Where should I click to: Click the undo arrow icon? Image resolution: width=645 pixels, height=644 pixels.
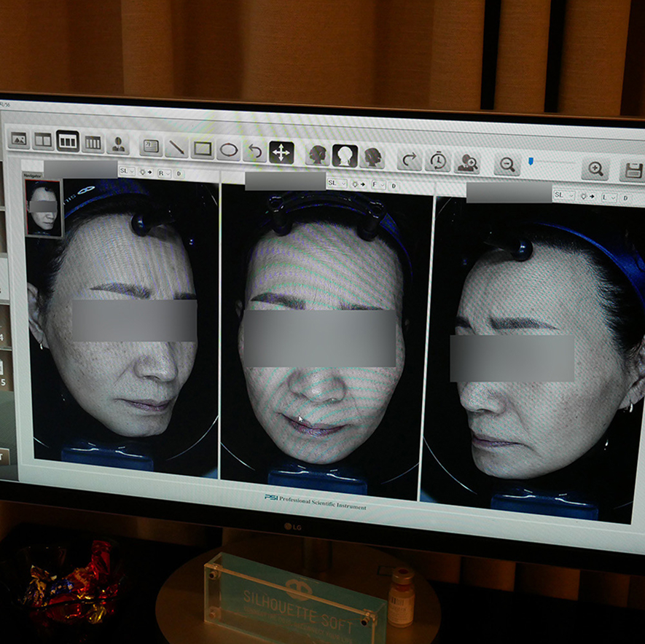[x=254, y=152]
